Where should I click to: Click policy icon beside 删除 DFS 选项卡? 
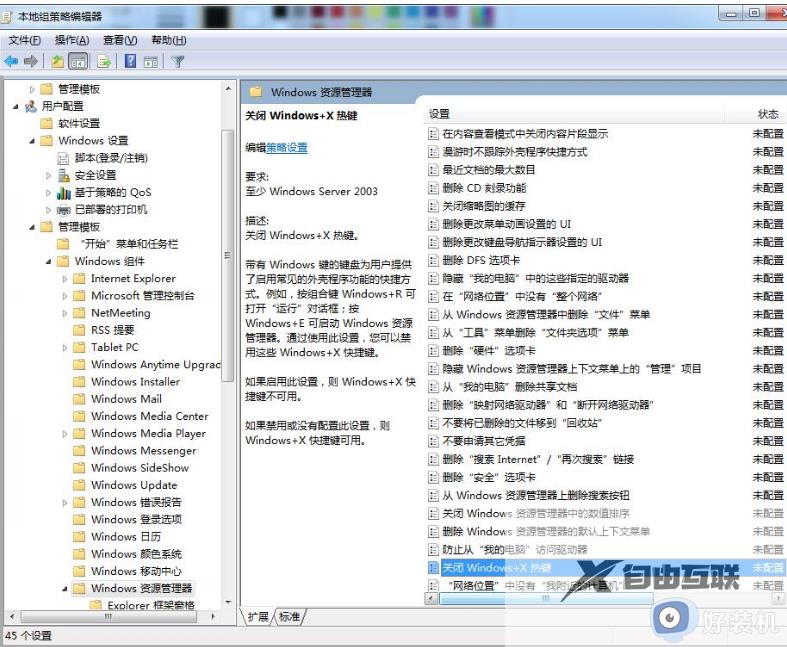(x=433, y=261)
